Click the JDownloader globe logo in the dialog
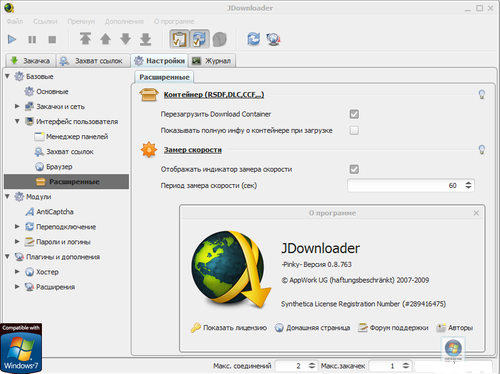Screen dimensions: 500x374 coord(231,269)
